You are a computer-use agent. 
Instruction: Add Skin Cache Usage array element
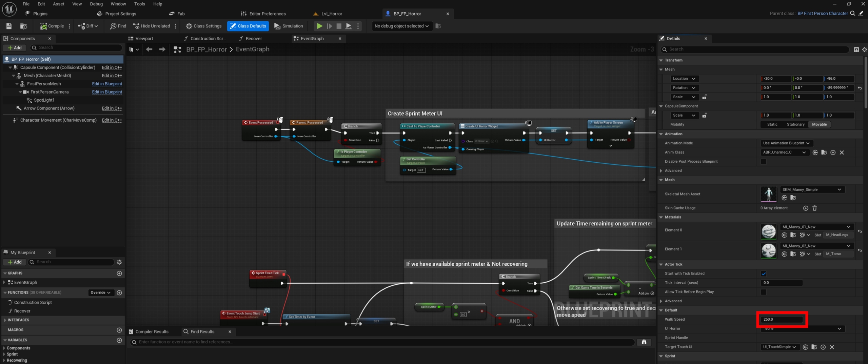806,208
